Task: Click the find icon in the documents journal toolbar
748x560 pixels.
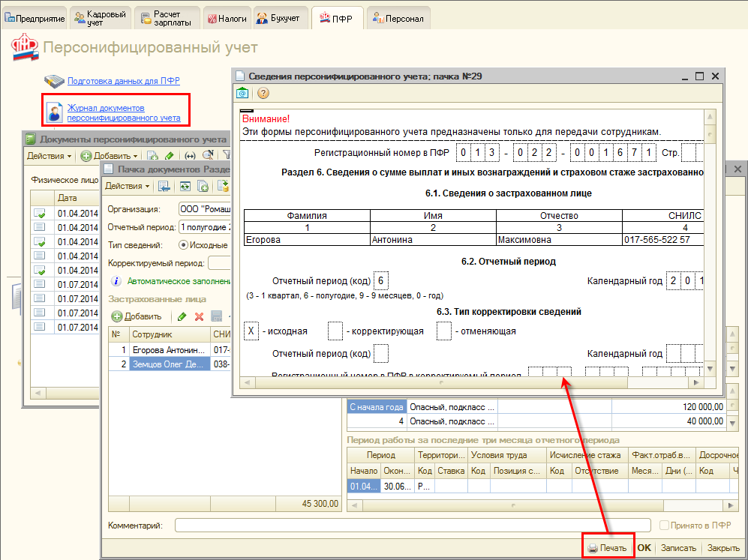Action: coord(206,156)
